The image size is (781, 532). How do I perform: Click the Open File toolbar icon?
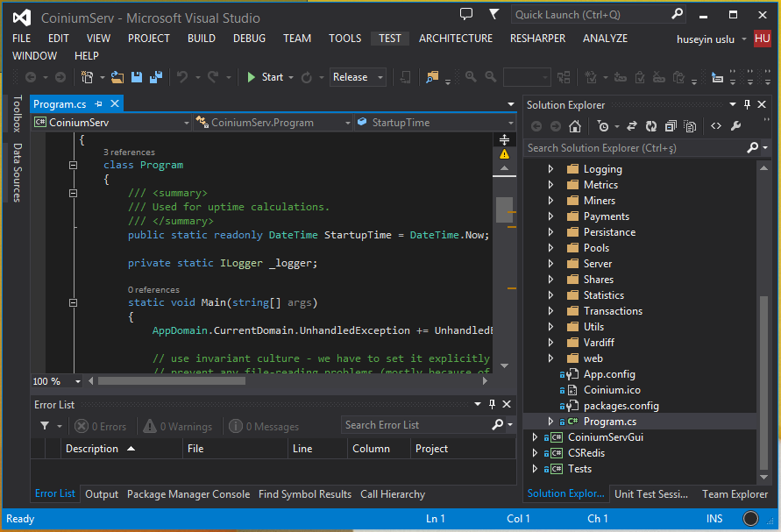pos(117,77)
